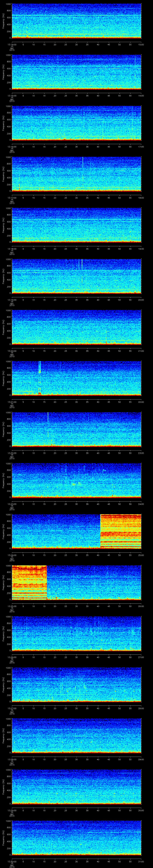The image size is (153, 868).
Task: Click the 45 second tick under 13:27:00 spectrogram
Action: (109, 708)
